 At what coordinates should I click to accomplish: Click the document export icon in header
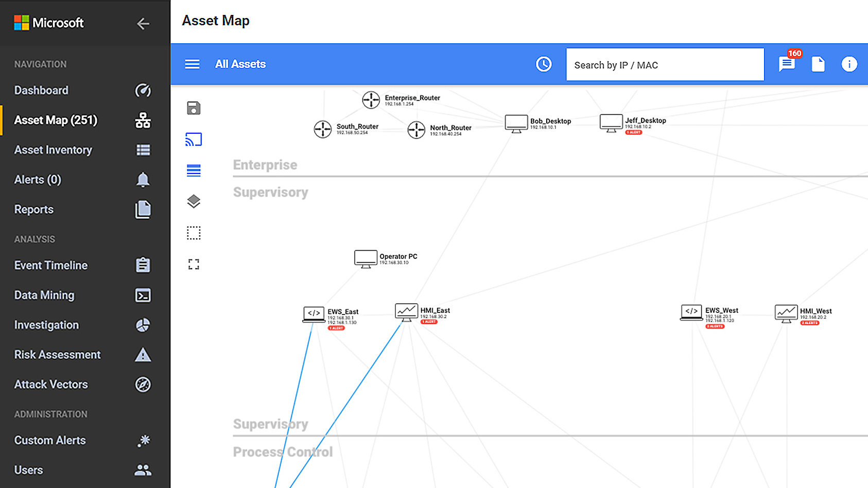point(818,64)
